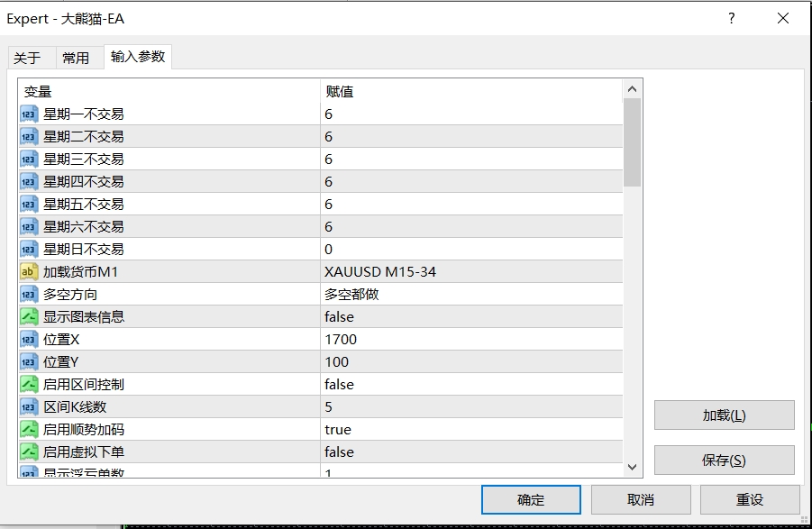Viewport: 812px width, 529px height.
Task: Click the boolean icon beside 启用区间控制
Action: (x=29, y=385)
